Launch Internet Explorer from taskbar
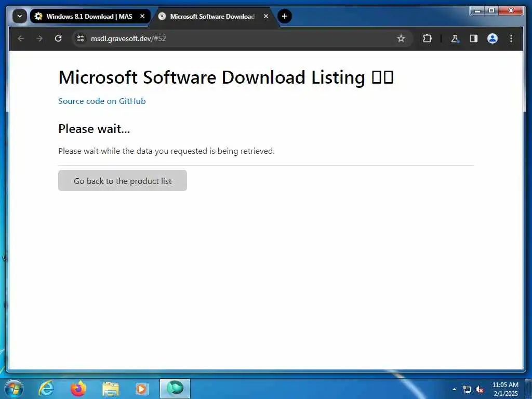Screen dimensions: 532x399 click(x=46, y=389)
